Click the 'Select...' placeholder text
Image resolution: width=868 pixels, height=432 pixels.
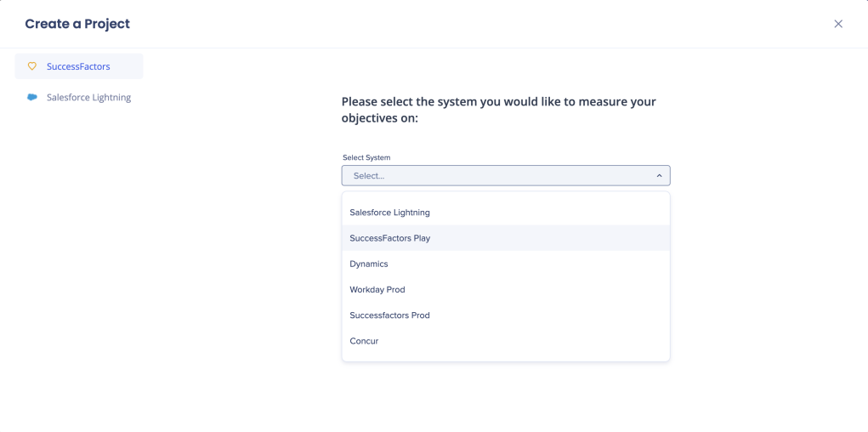[x=369, y=176]
